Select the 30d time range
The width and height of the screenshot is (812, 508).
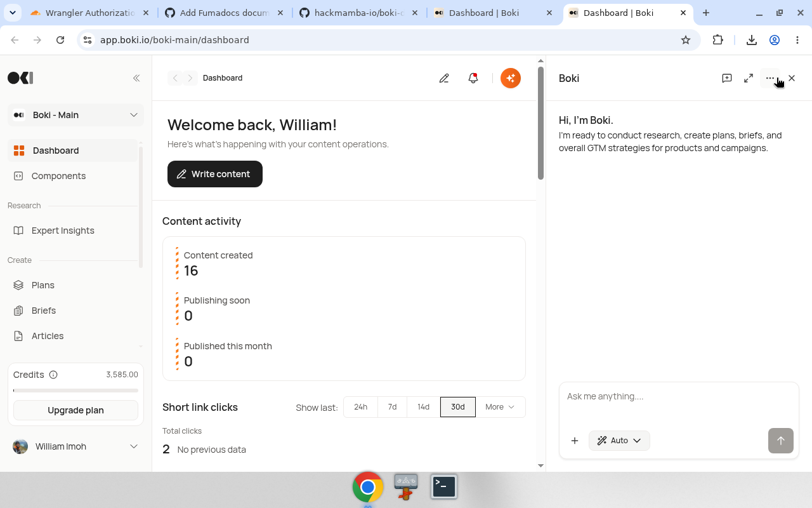458,407
